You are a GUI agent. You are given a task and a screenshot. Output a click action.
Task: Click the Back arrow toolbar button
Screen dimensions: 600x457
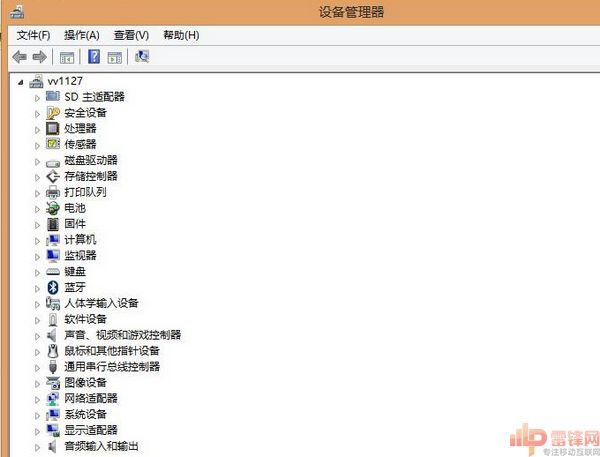(20, 57)
